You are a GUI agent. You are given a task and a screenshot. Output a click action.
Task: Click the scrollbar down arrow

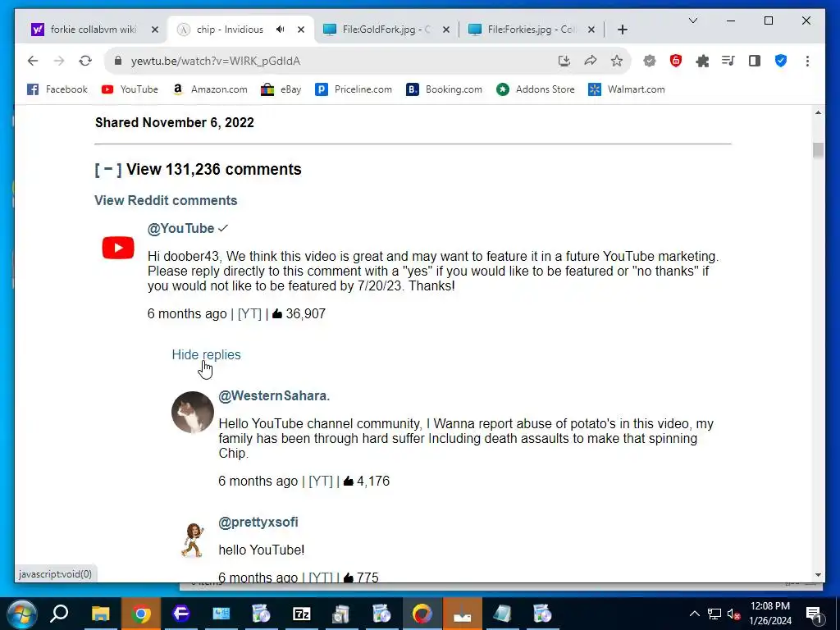(x=818, y=575)
